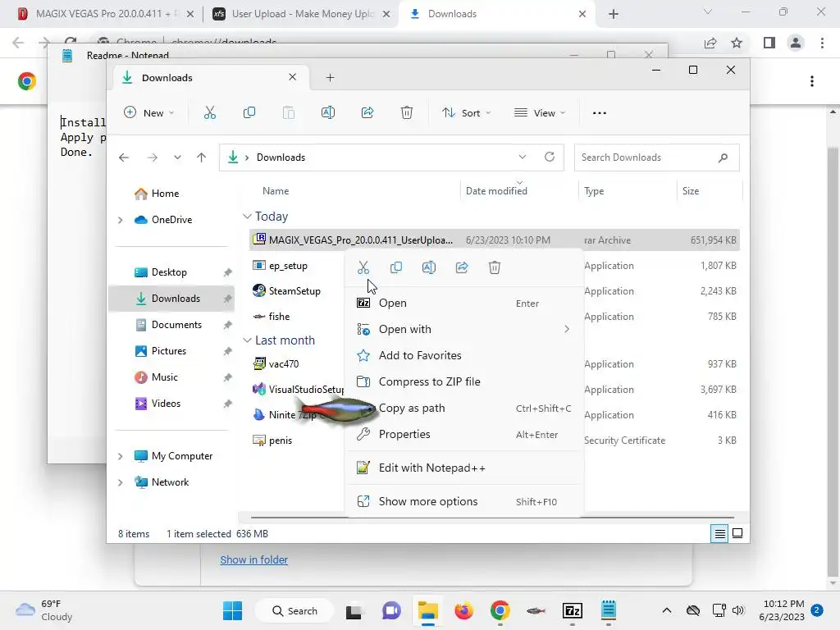Select Open in context menu

tap(464, 304)
